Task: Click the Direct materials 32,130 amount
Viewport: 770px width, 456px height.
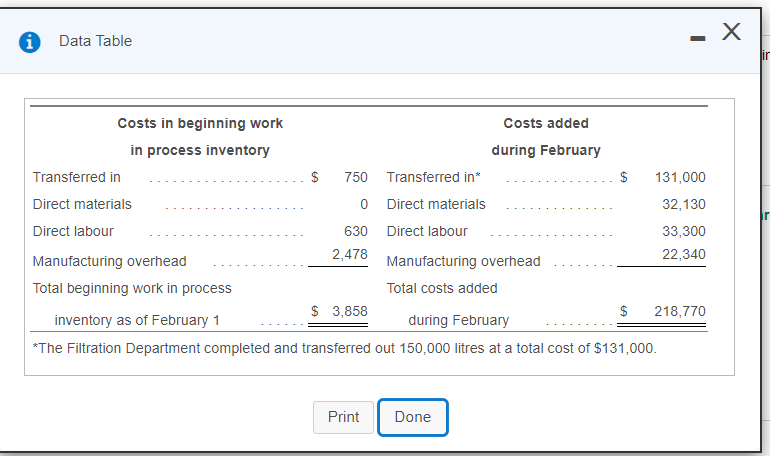Action: (x=684, y=204)
